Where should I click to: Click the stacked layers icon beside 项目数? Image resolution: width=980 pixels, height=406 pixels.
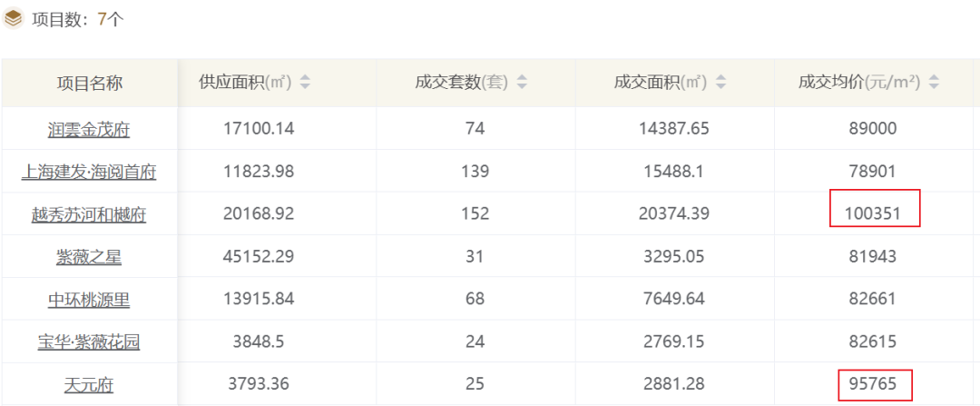coord(13,19)
